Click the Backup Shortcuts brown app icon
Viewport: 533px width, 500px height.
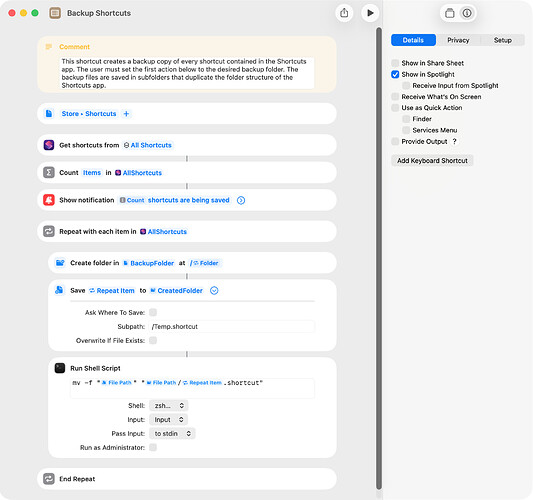click(x=55, y=13)
